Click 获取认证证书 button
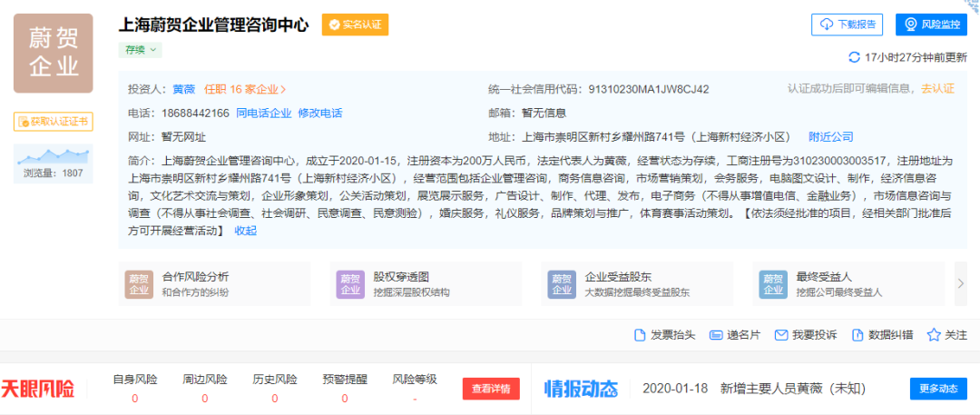Image resolution: width=980 pixels, height=415 pixels. 54,122
